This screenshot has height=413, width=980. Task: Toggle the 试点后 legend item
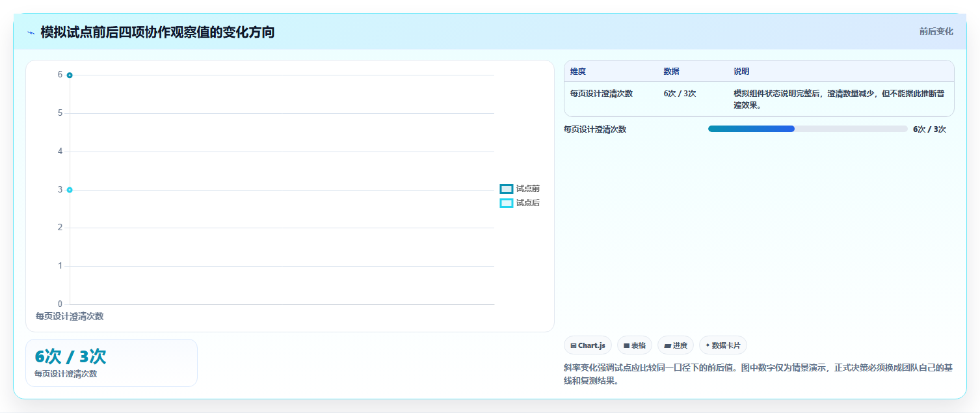[x=520, y=203]
